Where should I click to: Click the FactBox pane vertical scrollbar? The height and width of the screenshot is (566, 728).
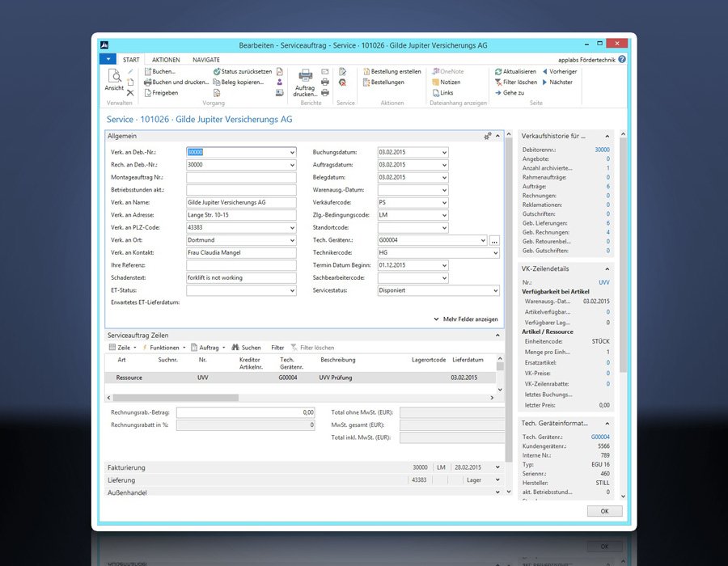click(623, 256)
